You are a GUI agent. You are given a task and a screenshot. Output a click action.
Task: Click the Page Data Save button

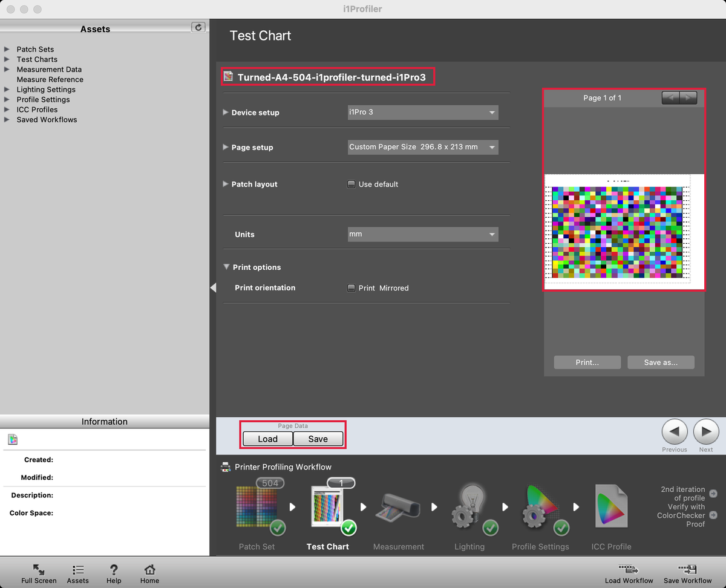318,439
